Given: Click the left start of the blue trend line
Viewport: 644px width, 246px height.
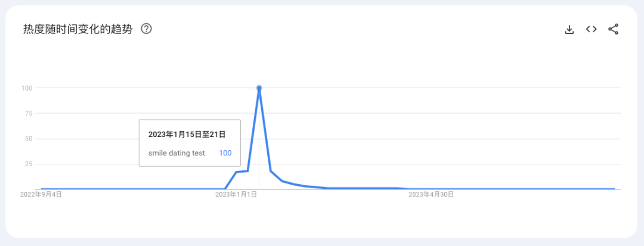Looking at the screenshot, I should 42,189.
